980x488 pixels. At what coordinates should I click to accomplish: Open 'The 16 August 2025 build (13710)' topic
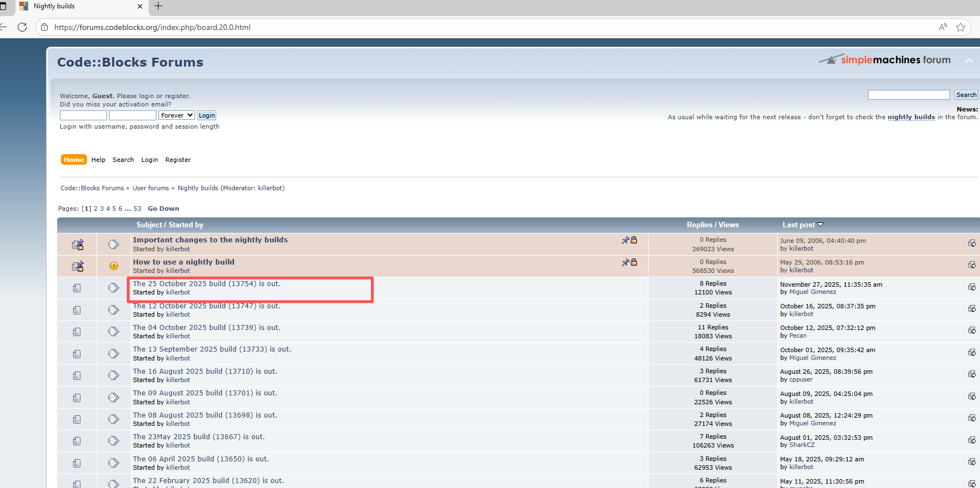205,372
